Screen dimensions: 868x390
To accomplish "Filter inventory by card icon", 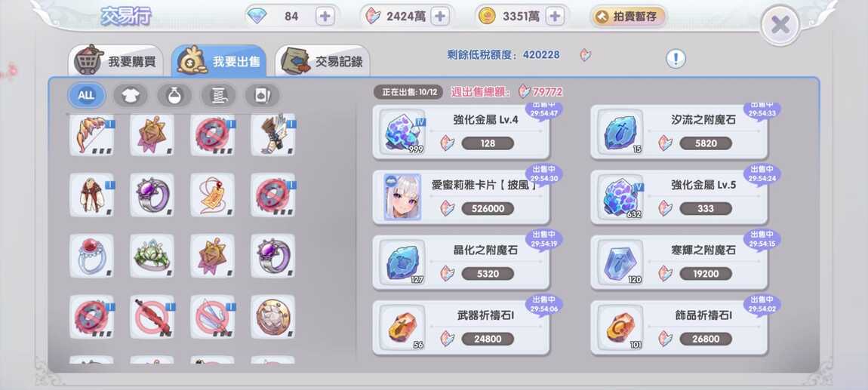I will [x=263, y=95].
